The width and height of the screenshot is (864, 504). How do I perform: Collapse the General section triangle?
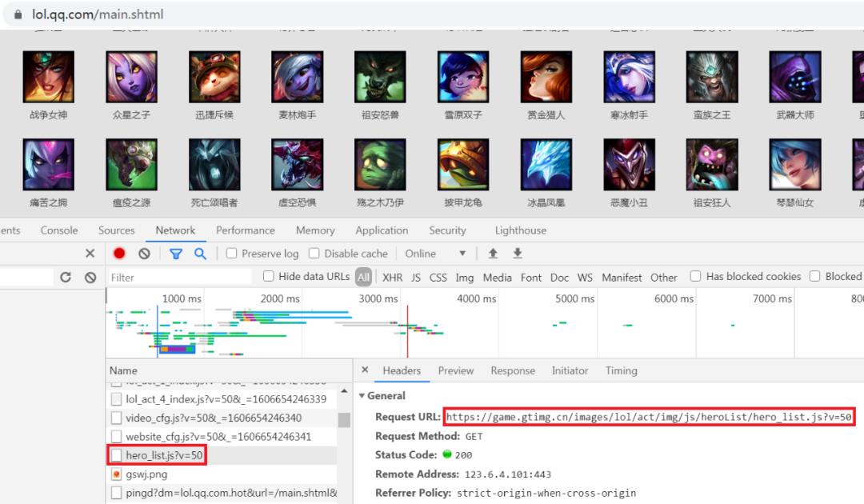click(362, 395)
